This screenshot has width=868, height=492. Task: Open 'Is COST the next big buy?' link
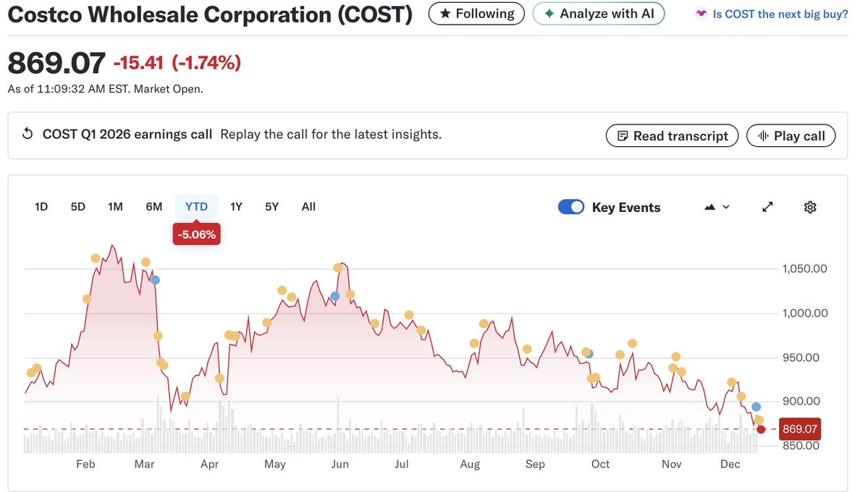tap(780, 14)
